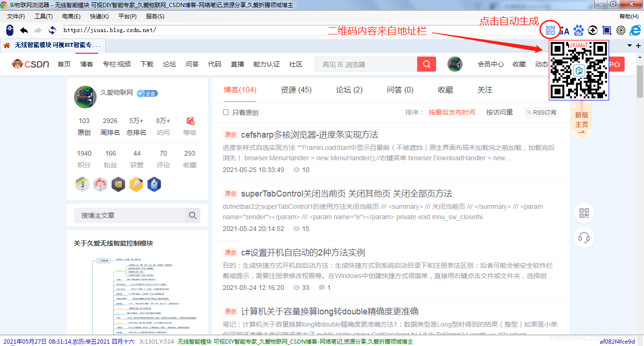Click the screenshot capture square icon
This screenshot has height=346, width=644.
click(607, 31)
